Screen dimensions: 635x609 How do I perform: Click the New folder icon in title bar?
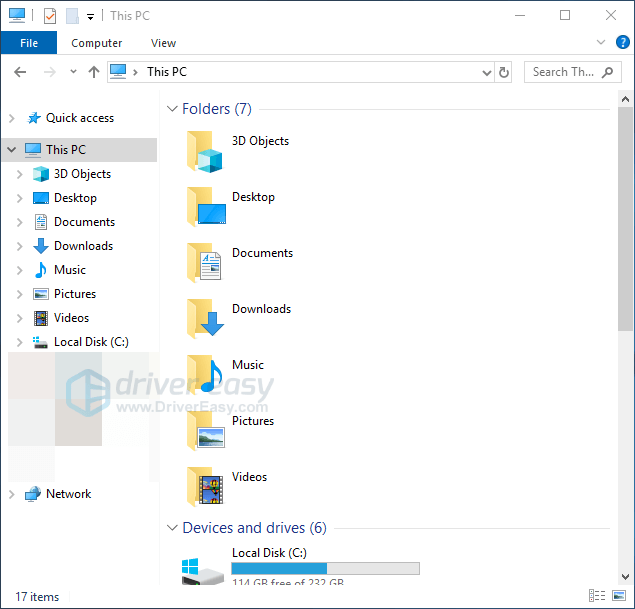point(72,16)
